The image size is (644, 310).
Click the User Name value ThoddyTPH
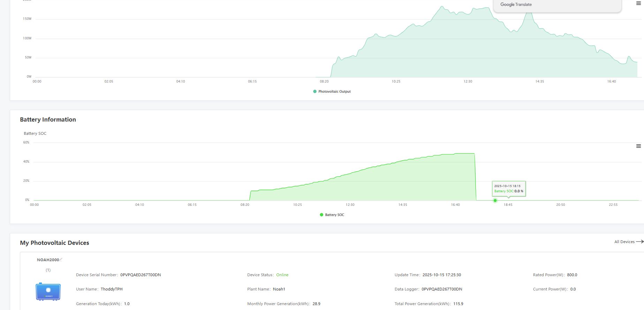111,289
